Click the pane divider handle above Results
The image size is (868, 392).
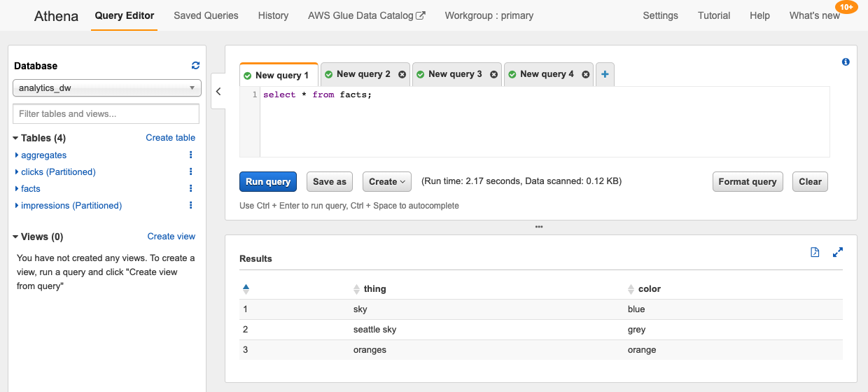pyautogui.click(x=539, y=227)
